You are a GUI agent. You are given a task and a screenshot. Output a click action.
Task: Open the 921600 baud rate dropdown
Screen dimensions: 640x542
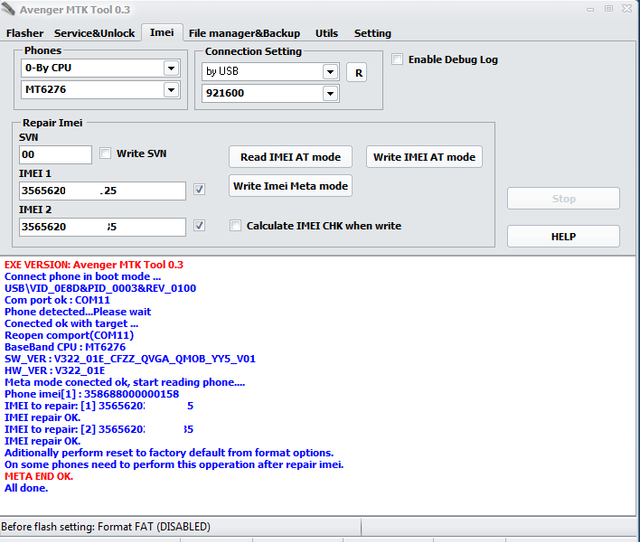pos(330,93)
